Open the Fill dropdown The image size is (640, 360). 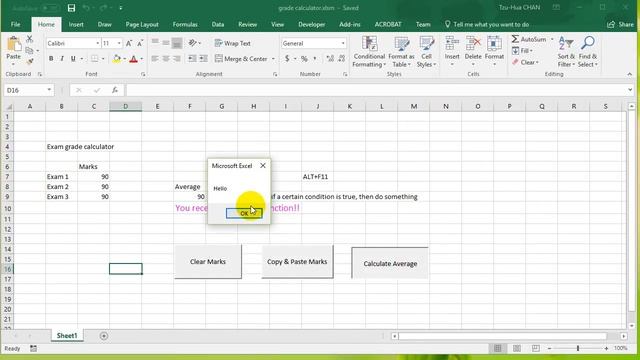point(522,51)
